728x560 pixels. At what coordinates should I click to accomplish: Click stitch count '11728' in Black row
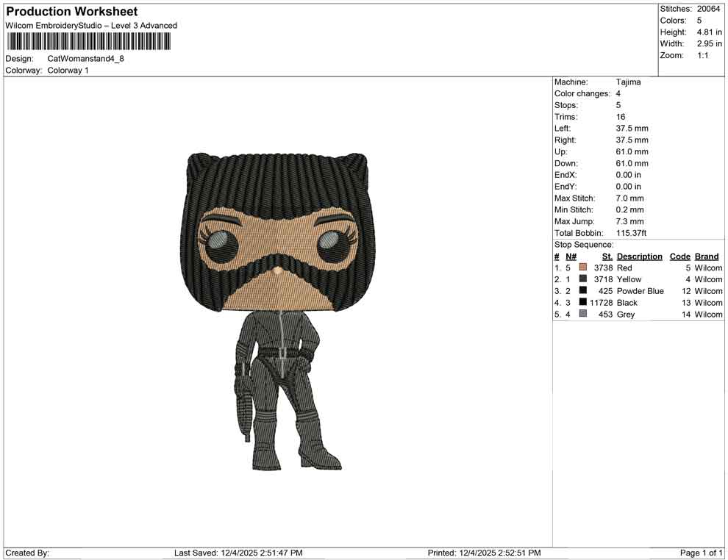click(x=602, y=302)
